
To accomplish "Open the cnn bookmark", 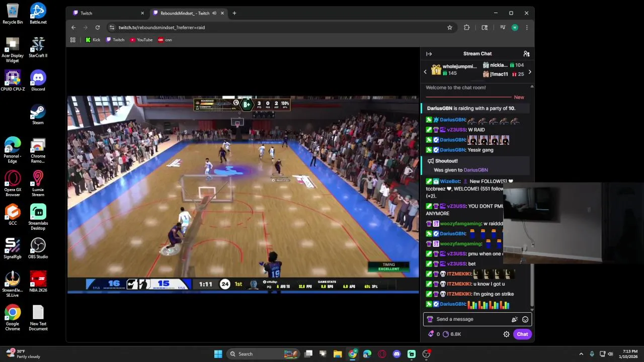I will pyautogui.click(x=165, y=40).
